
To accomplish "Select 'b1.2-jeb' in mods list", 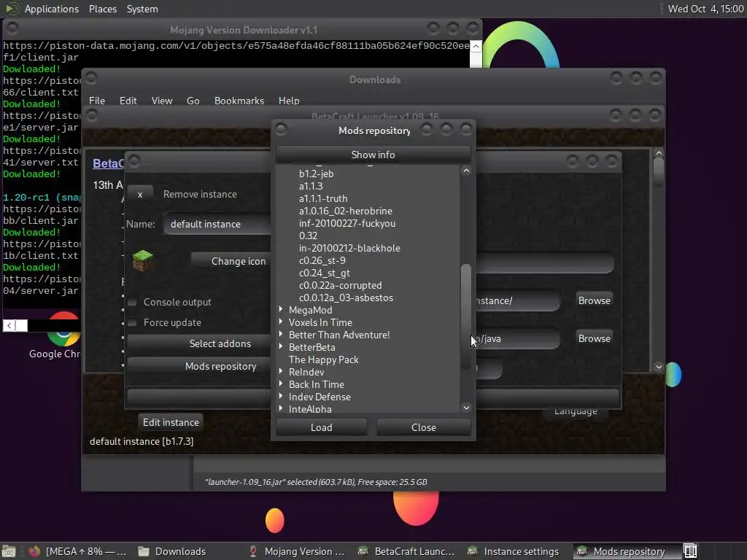I will coord(317,174).
